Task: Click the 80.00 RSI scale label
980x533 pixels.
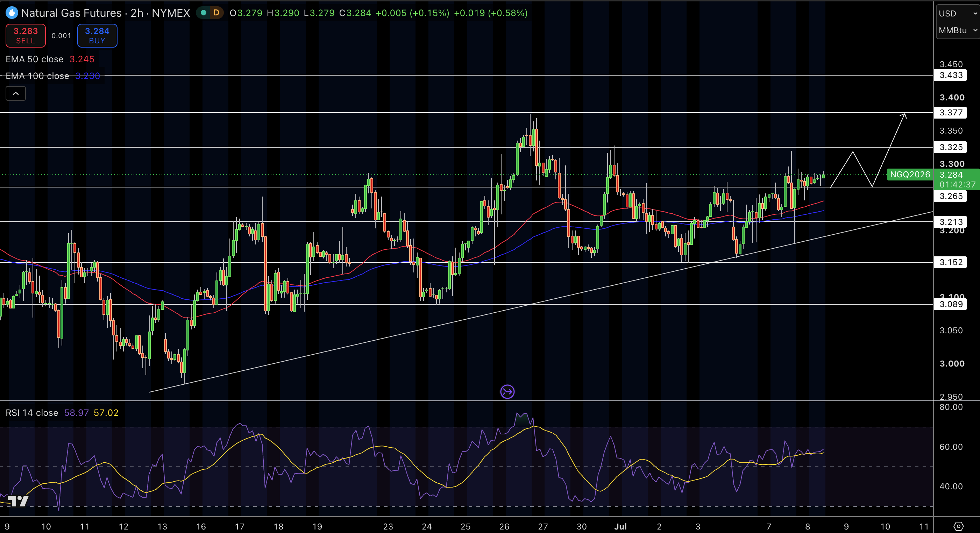Action: tap(951, 407)
